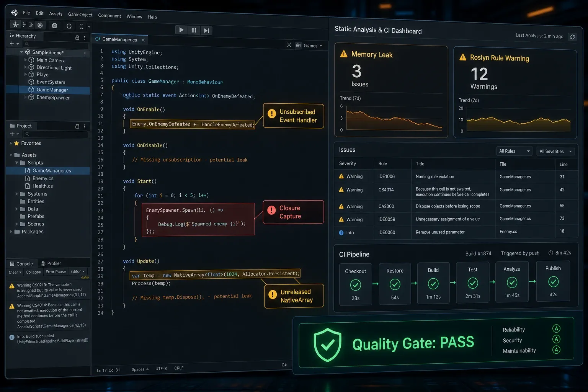
Task: Open the All Severities filter dropdown
Action: 555,152
